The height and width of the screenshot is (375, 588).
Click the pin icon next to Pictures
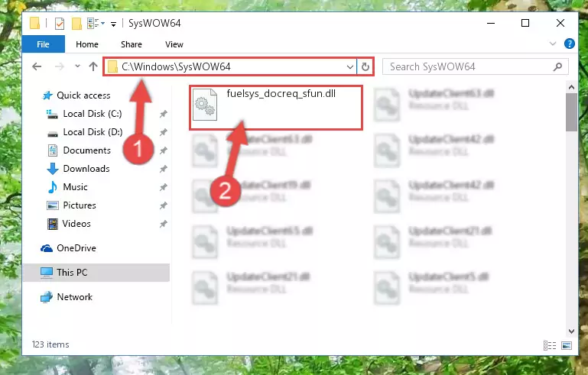(163, 205)
